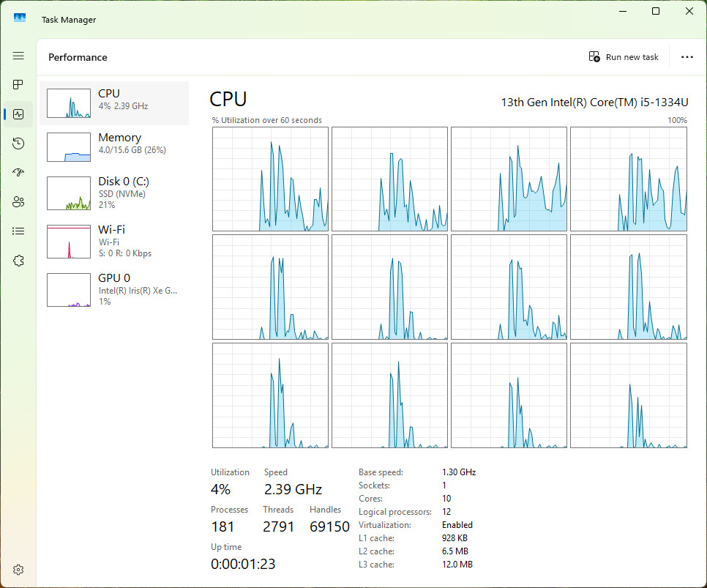Maximize the Task Manager window

click(656, 11)
